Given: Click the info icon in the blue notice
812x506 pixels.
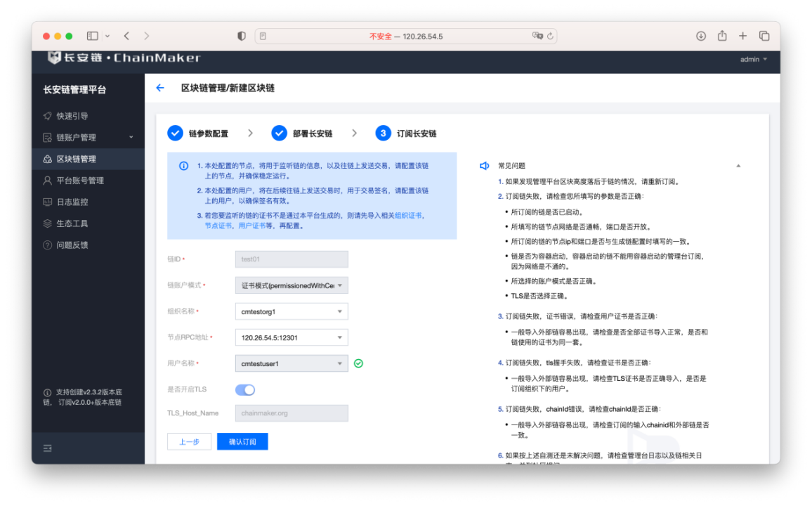Looking at the screenshot, I should 183,166.
